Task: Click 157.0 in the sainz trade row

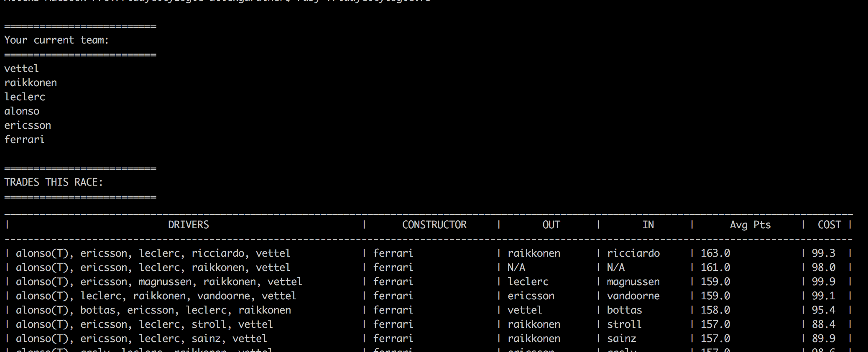Action: click(x=715, y=339)
